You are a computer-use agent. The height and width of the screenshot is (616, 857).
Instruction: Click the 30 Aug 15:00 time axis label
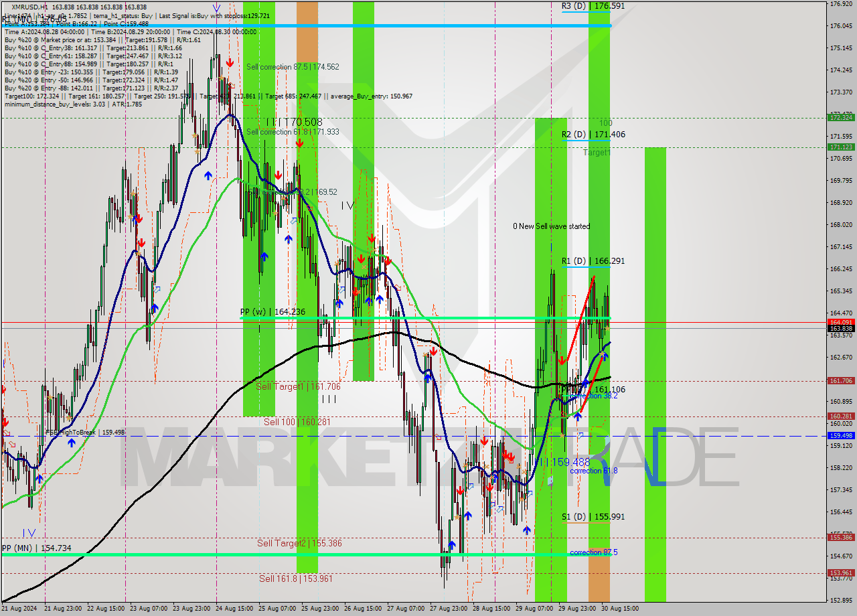click(620, 609)
